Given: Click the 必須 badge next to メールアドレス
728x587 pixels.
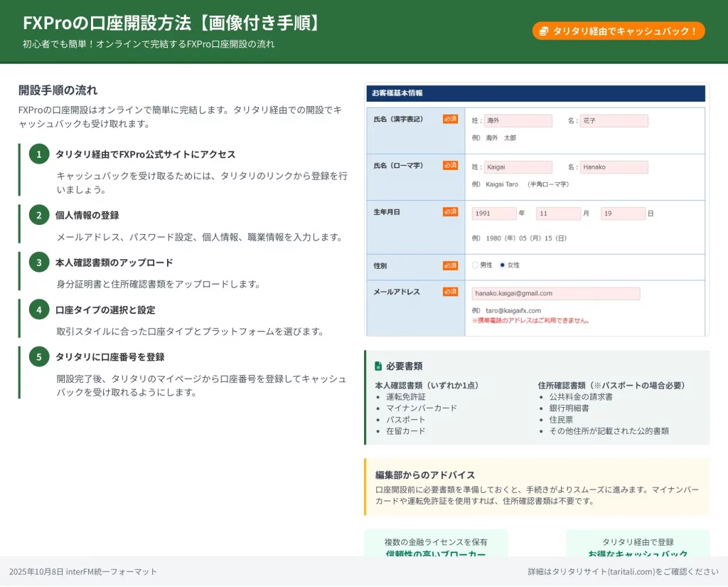Looking at the screenshot, I should 450,292.
